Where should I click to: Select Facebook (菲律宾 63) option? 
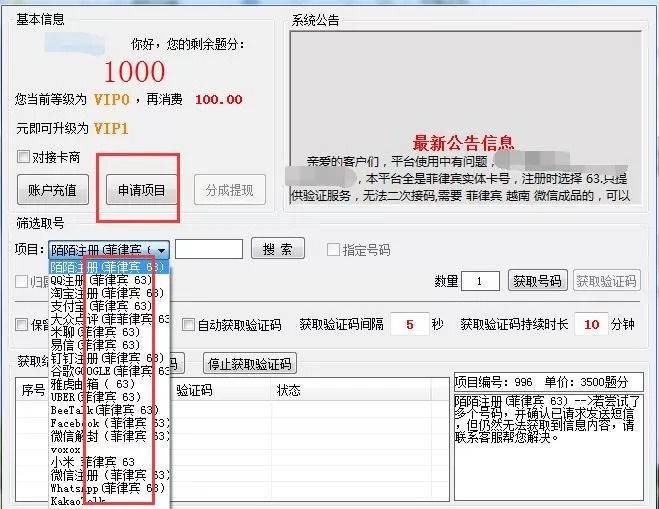[x=109, y=423]
